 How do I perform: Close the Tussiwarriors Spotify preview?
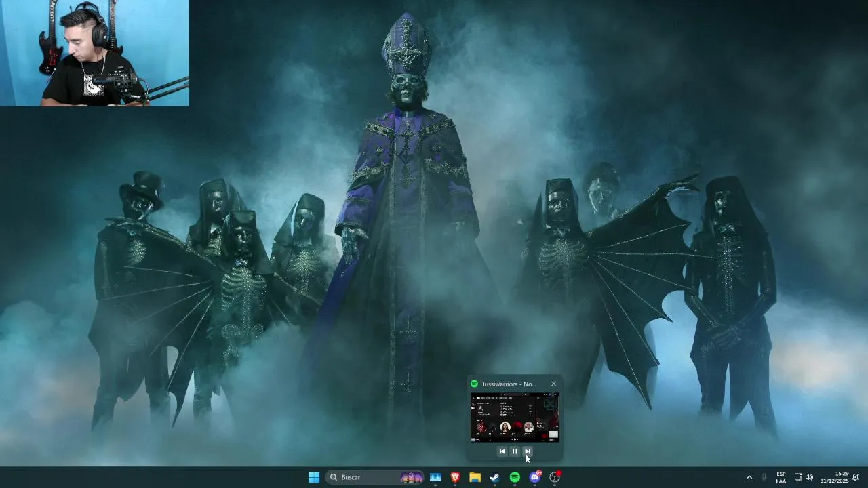553,384
